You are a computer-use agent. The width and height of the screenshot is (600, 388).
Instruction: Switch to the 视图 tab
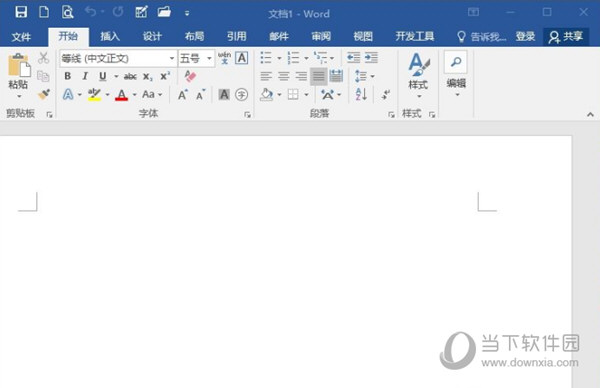click(x=363, y=37)
